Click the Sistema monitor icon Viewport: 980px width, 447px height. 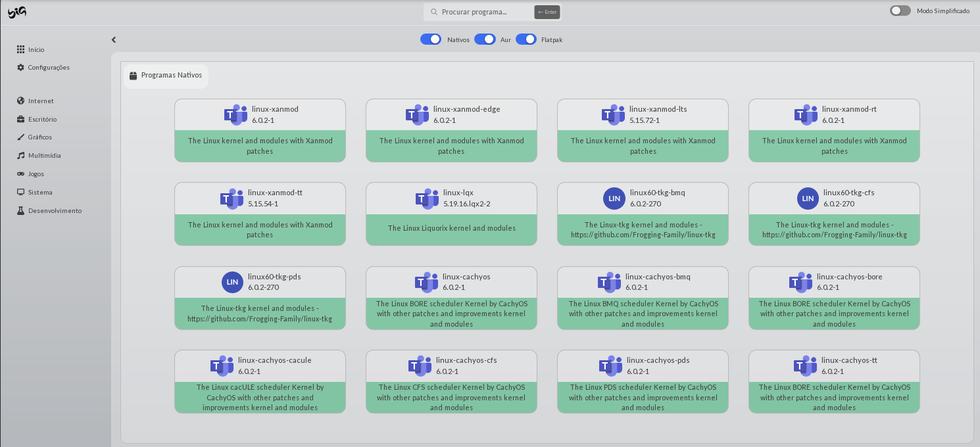pos(21,192)
